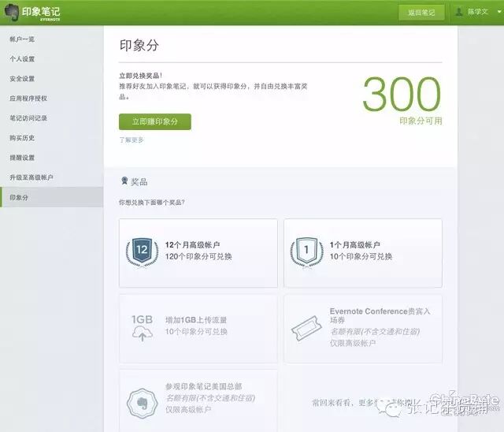Viewport: 504px width, 432px height.
Task: Click the award ribbon icon beside 奖品
Action: (124, 181)
